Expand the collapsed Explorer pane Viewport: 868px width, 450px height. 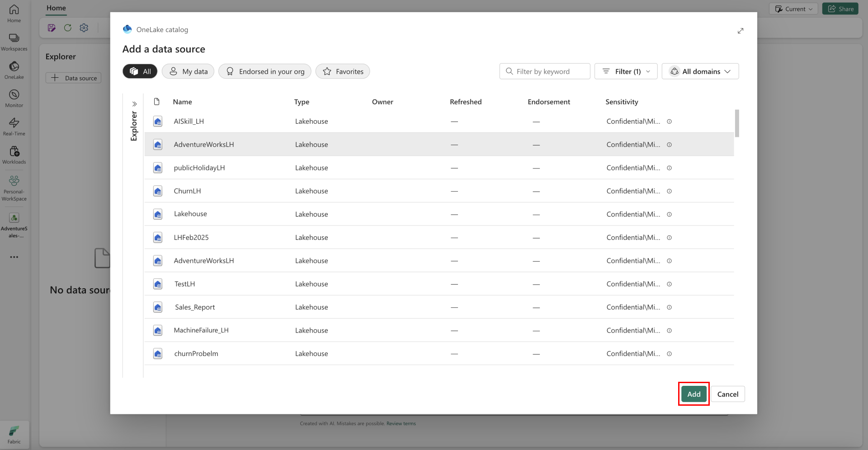134,104
